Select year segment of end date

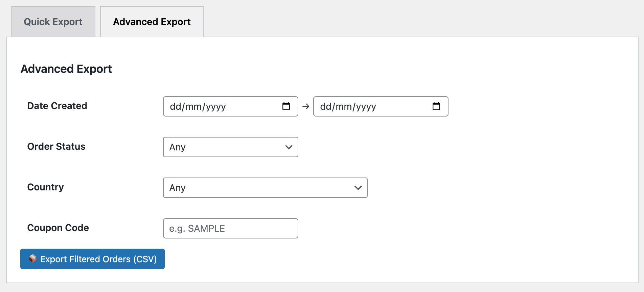[x=366, y=107]
